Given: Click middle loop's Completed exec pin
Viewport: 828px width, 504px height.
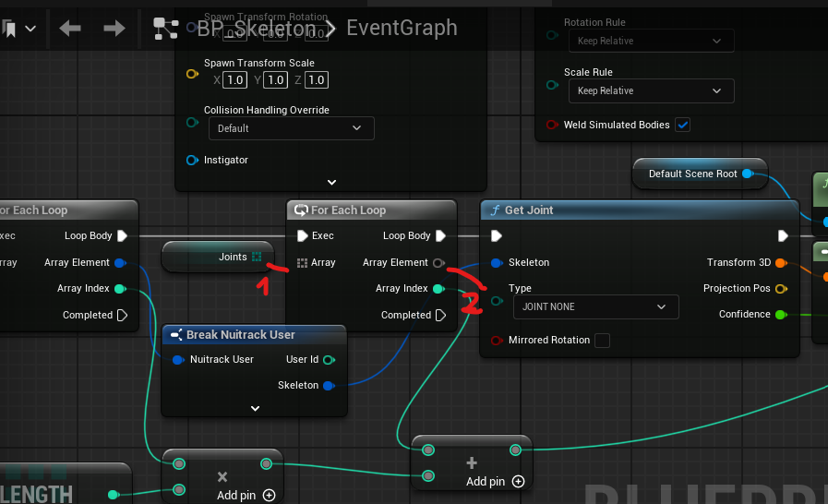Looking at the screenshot, I should click(440, 316).
